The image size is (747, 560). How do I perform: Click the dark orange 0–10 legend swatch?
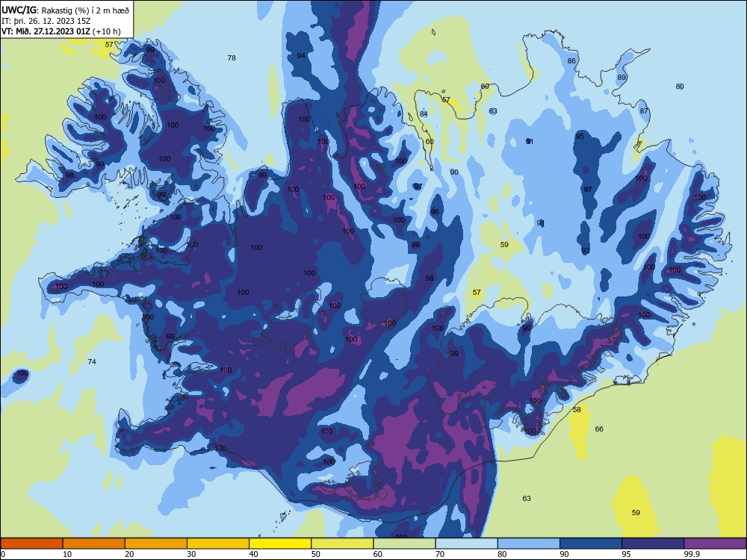[31, 544]
